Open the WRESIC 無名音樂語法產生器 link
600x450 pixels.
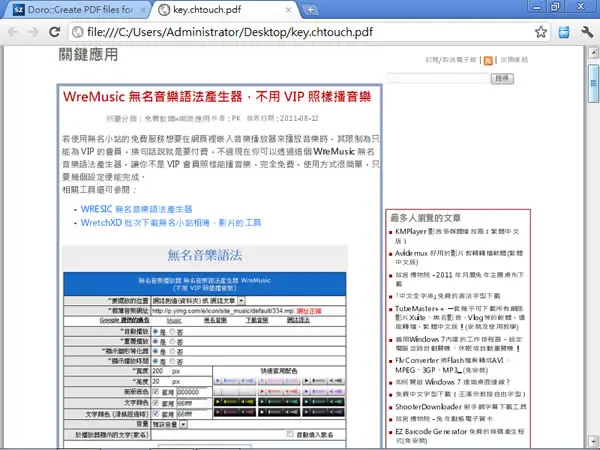coord(136,209)
